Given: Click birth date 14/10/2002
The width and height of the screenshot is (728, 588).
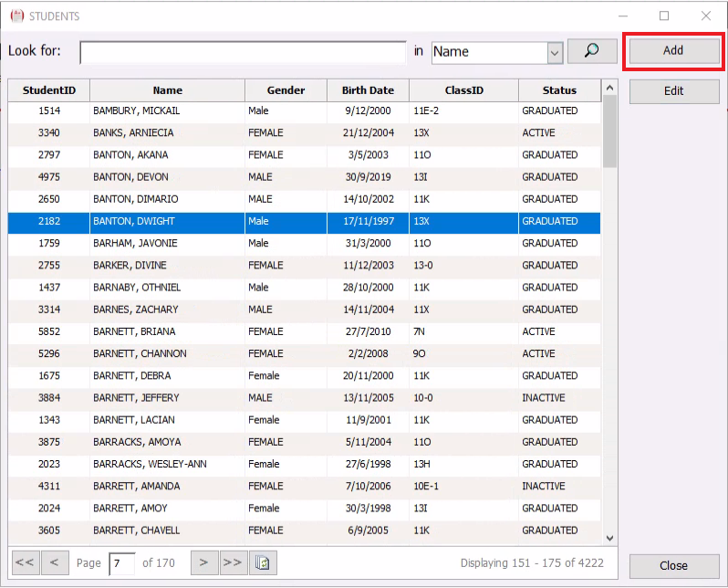Looking at the screenshot, I should (x=369, y=199).
